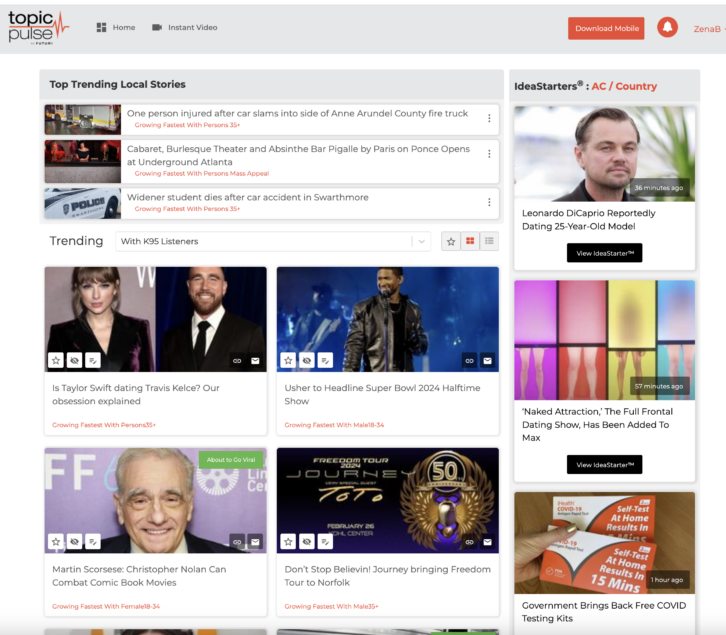Hide the Usher Super Bowl story
726x635 pixels.
coord(307,360)
